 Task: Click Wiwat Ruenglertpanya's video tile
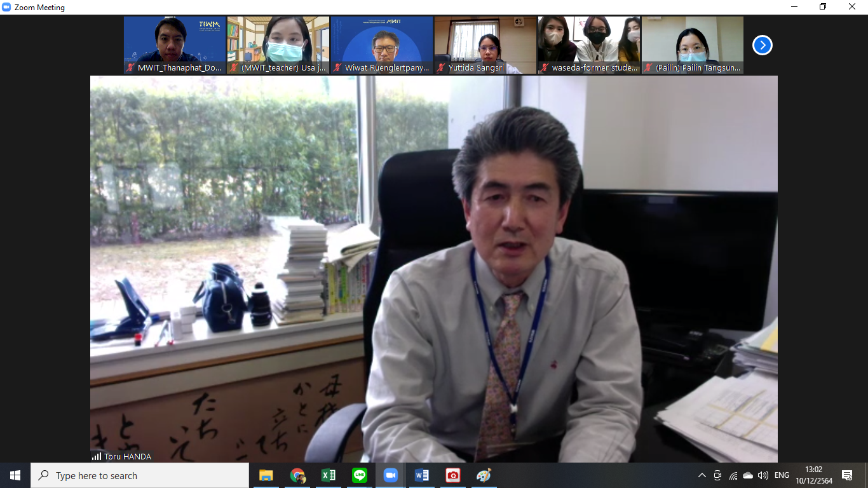tap(382, 44)
